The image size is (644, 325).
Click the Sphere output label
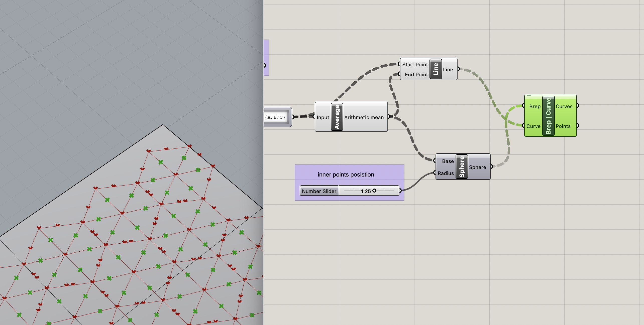coord(477,167)
